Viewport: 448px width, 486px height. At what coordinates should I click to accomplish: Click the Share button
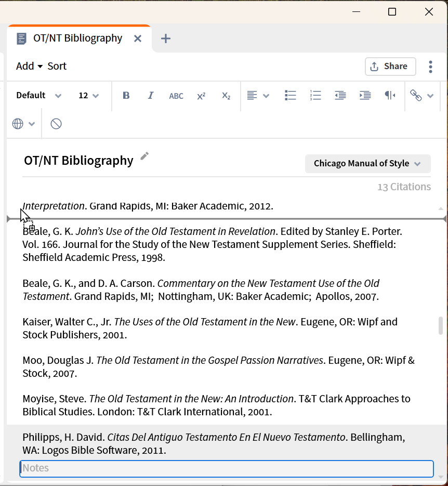point(390,67)
